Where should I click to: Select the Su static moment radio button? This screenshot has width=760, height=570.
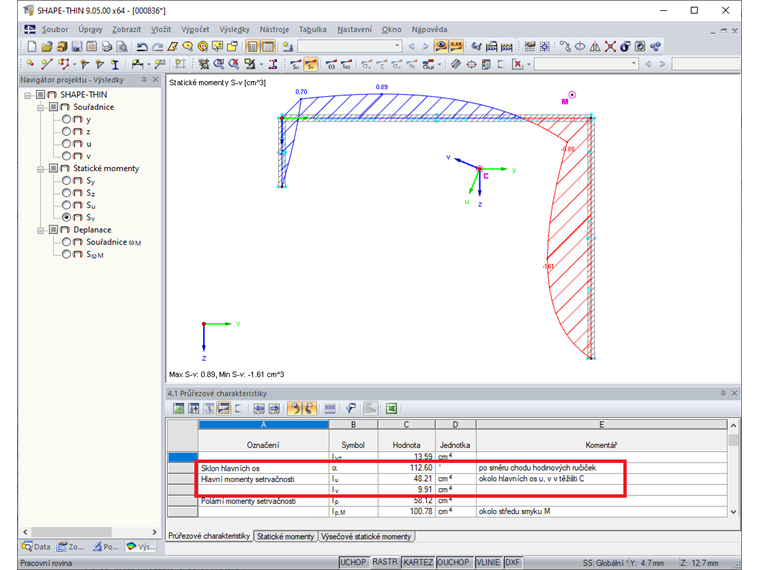coord(66,205)
